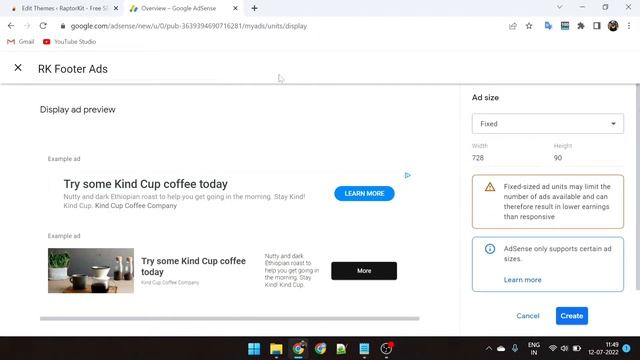Open the first Chrome taskbar icon

[x=298, y=349]
